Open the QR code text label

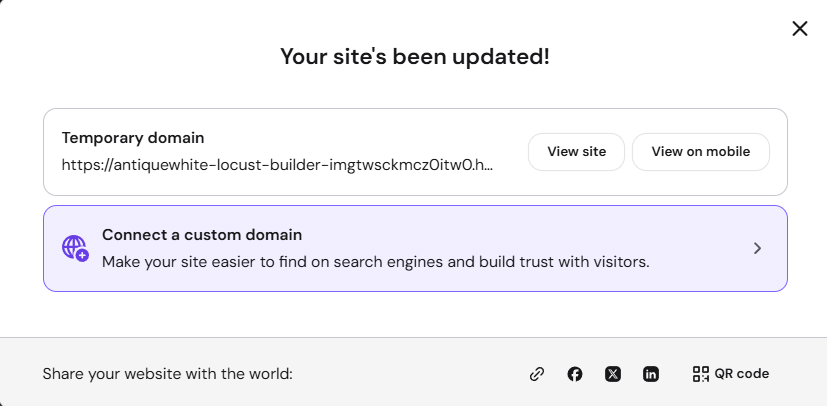coord(742,374)
